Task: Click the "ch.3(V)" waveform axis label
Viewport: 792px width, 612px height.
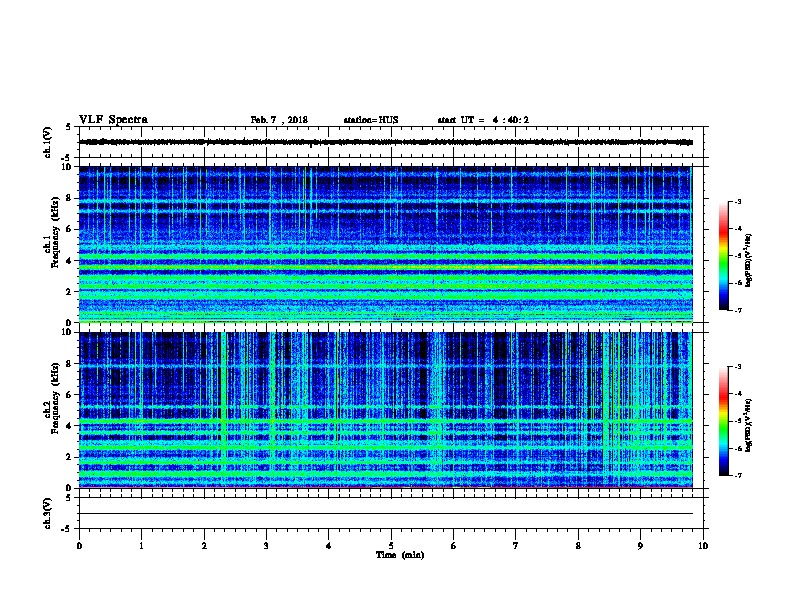Action: point(48,514)
